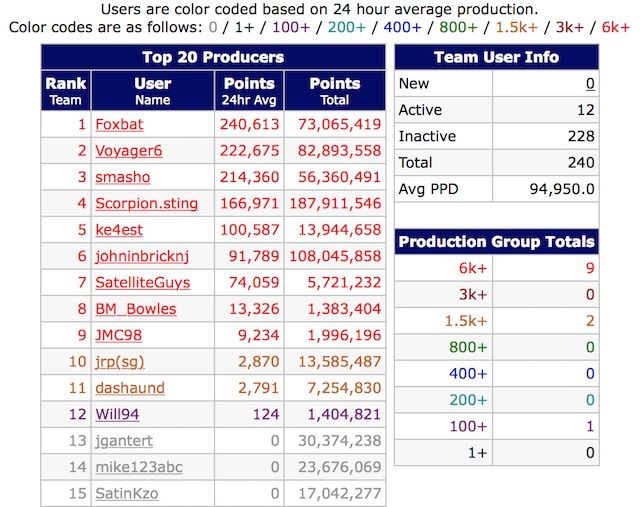
Task: Click the New users count link
Action: pos(590,84)
